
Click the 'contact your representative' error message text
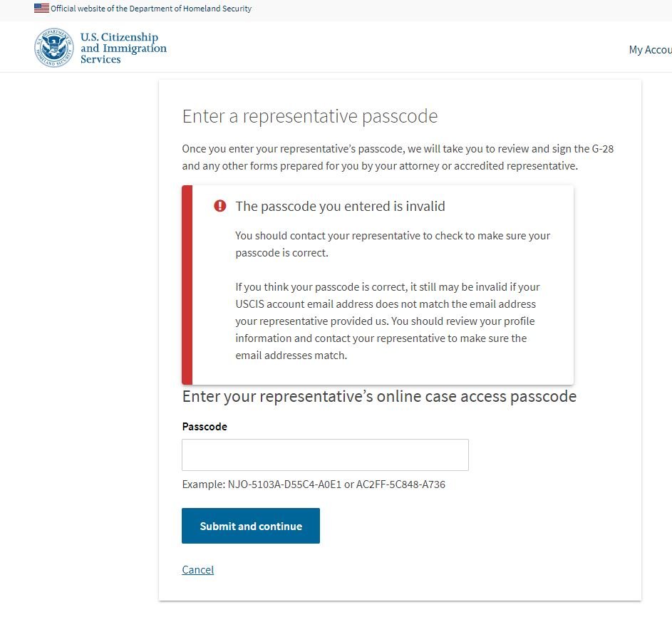(x=393, y=244)
